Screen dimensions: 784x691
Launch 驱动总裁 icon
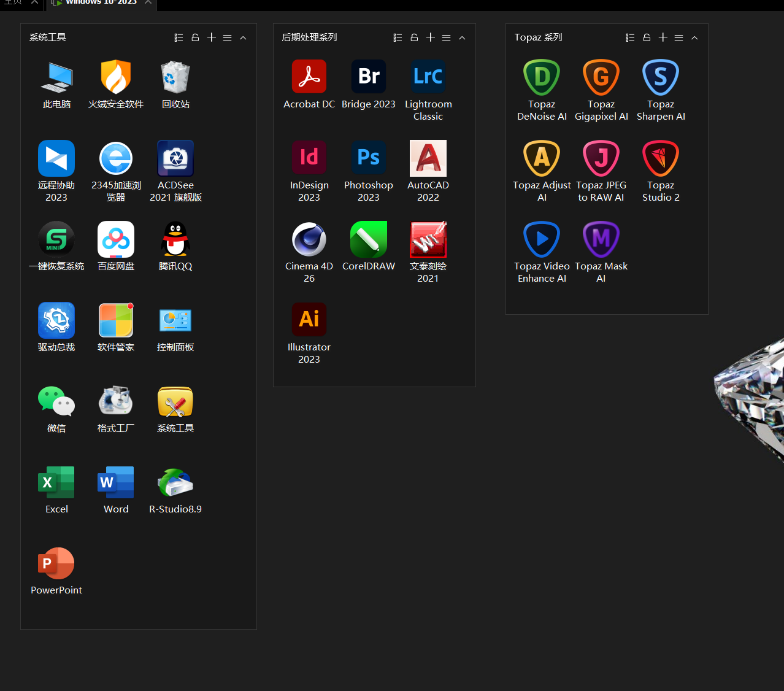(x=56, y=320)
